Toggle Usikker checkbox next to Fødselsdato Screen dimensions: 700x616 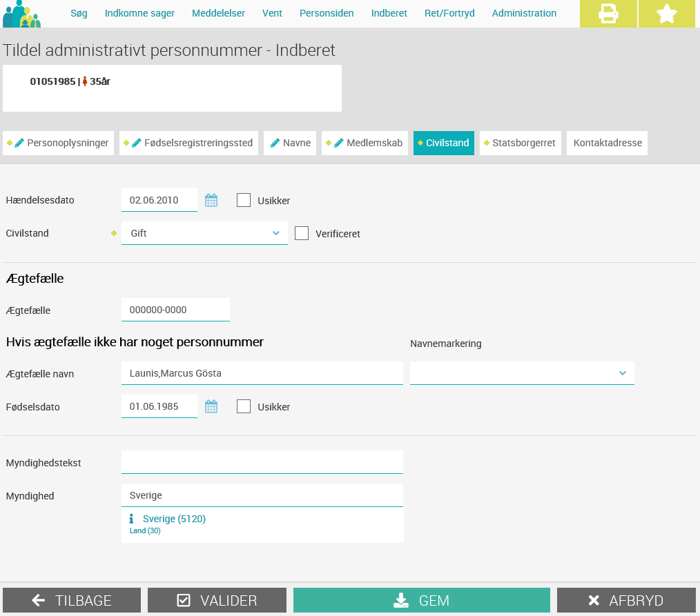[x=243, y=406]
